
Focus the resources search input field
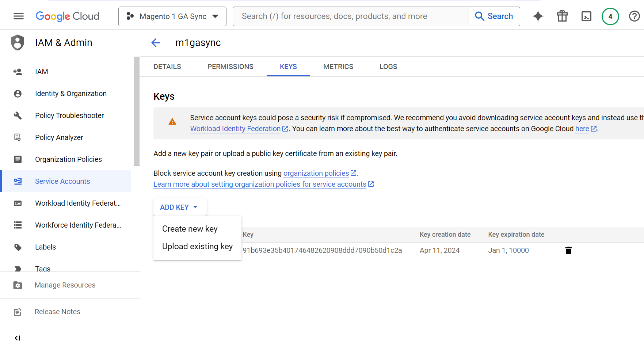coord(351,16)
